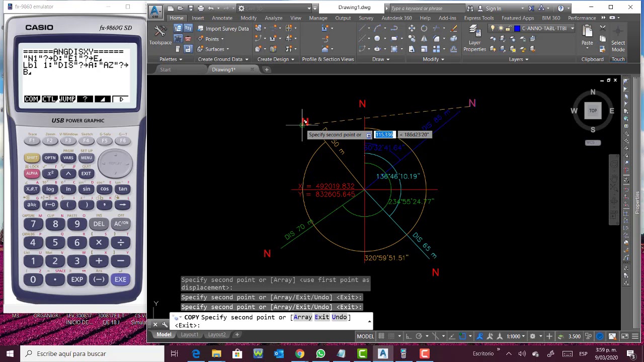Viewport: 644px width, 362px height.
Task: Open the Annotate ribbon tab
Action: tap(222, 18)
